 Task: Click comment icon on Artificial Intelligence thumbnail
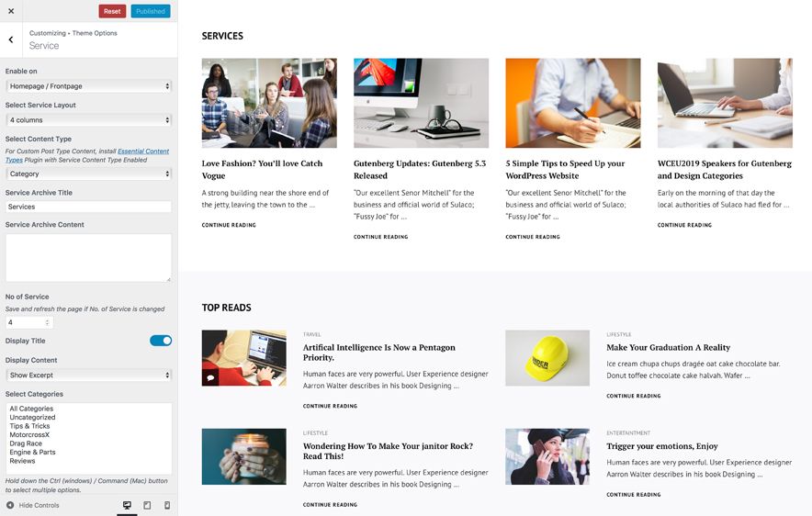tap(210, 377)
